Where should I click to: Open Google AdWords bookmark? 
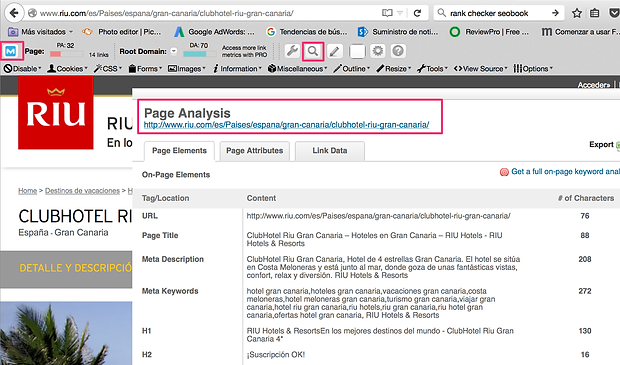pyautogui.click(x=215, y=32)
